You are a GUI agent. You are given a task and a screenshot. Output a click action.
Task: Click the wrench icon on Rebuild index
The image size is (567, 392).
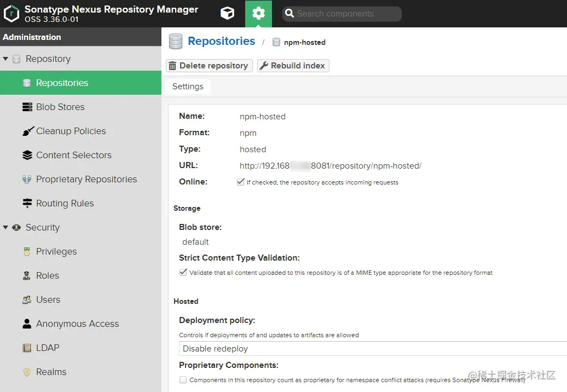264,66
